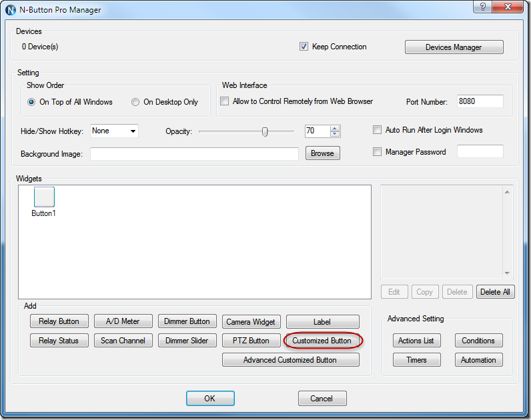Add a Label widget
The height and width of the screenshot is (420, 531).
click(x=322, y=321)
